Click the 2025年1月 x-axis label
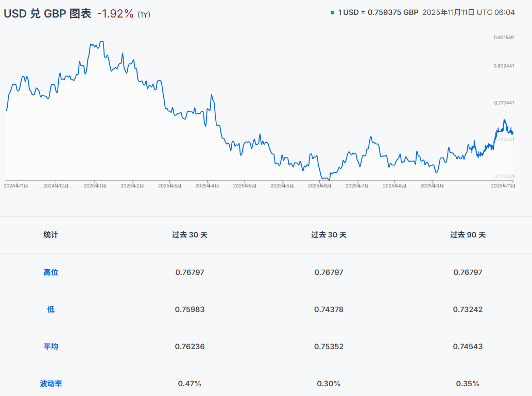 point(95,185)
